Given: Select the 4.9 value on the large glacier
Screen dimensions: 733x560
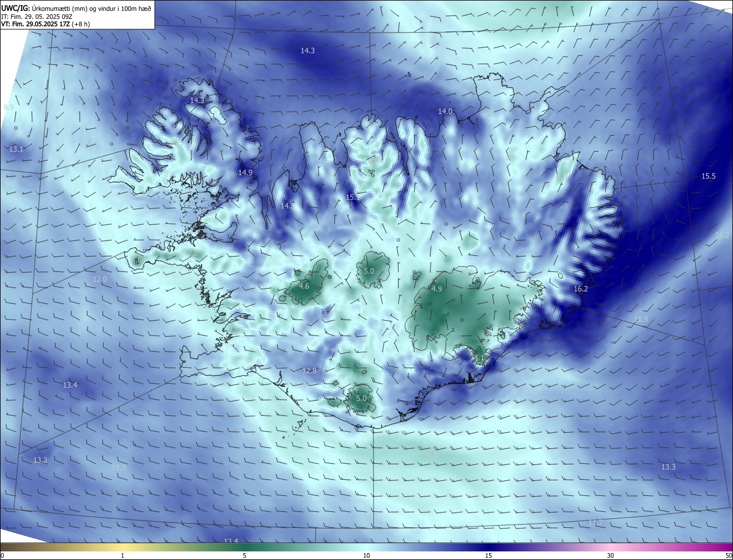Looking at the screenshot, I should 437,289.
